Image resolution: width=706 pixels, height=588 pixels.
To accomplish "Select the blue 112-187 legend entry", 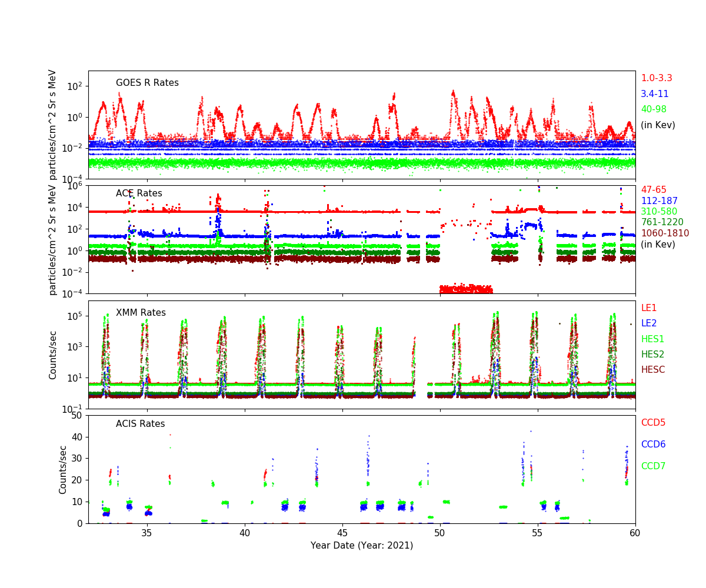I will pyautogui.click(x=659, y=201).
